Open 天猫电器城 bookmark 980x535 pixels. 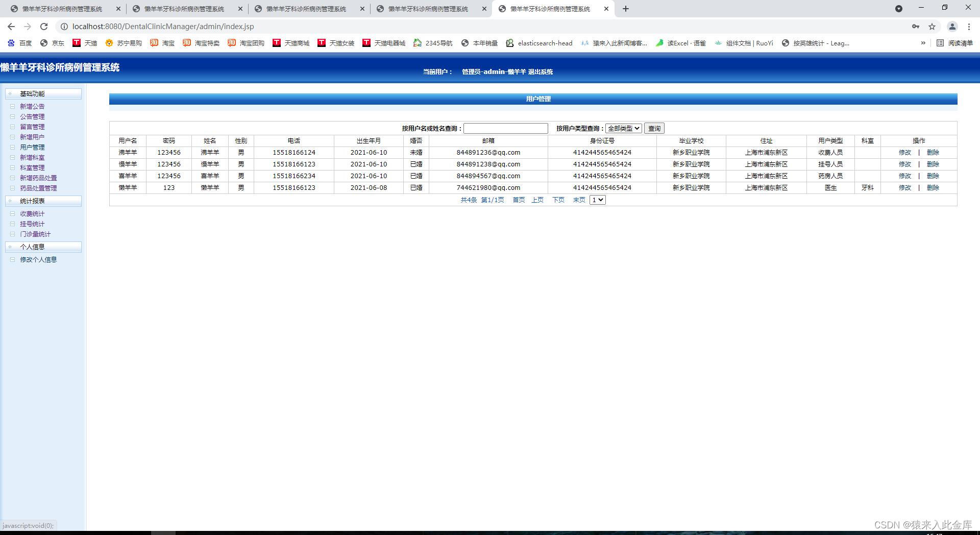(x=384, y=43)
